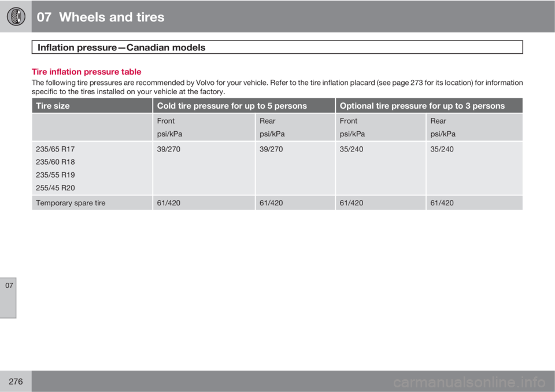This screenshot has height=392, width=555.
Task: Click the tire icon in the header
Action: tap(16, 16)
